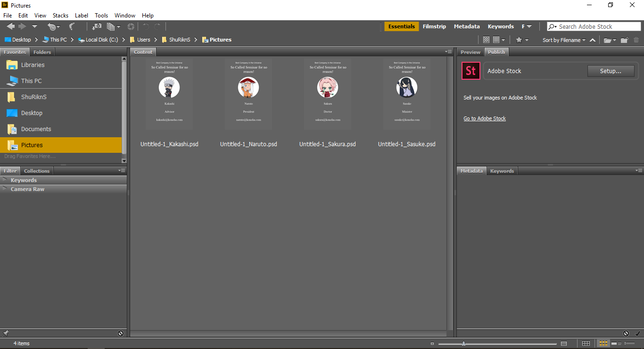Click the Lock thumbnail grid icon
The height and width of the screenshot is (349, 644).
click(586, 343)
